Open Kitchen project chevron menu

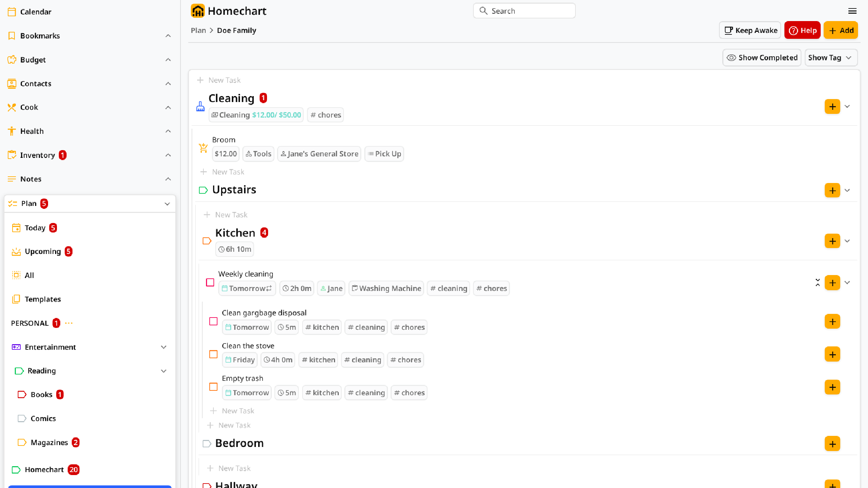(x=847, y=241)
